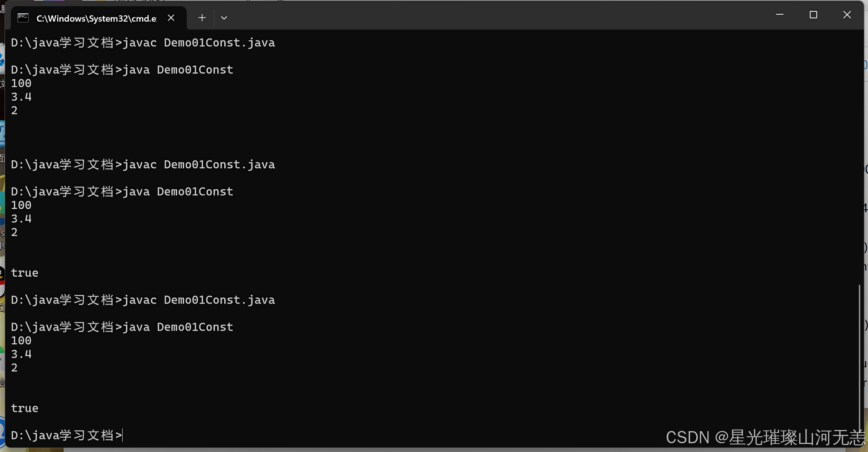The image size is (868, 452).
Task: Click the topmost java Demo01Const command line
Action: [x=122, y=70]
